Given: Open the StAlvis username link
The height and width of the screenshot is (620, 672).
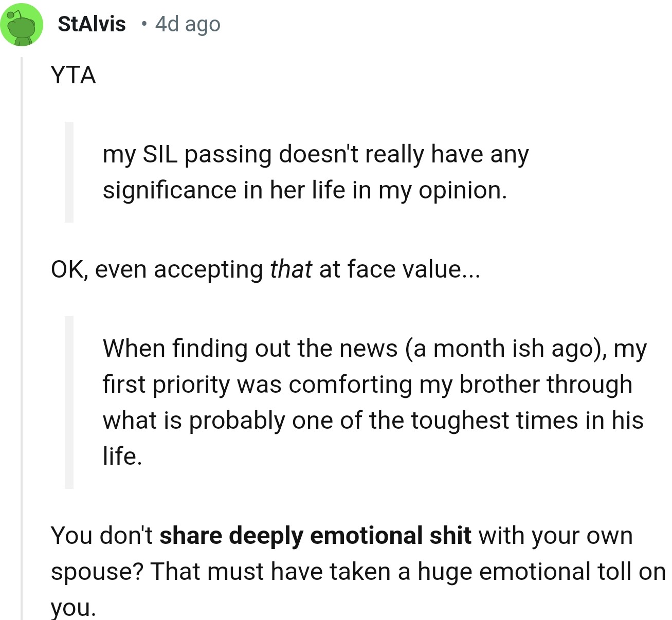Looking at the screenshot, I should tap(92, 24).
